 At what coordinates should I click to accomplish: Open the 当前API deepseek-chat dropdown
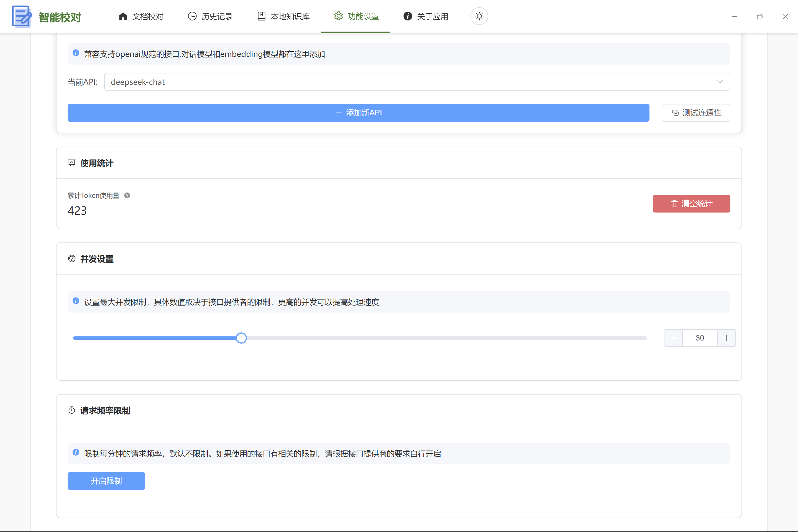point(407,82)
